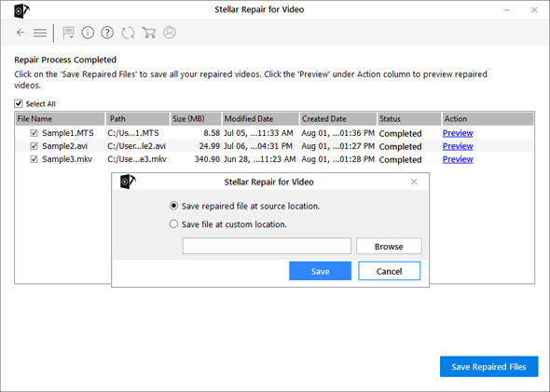Screen dimensions: 550x392
Task: Open the Buy shopping cart icon
Action: 149,33
